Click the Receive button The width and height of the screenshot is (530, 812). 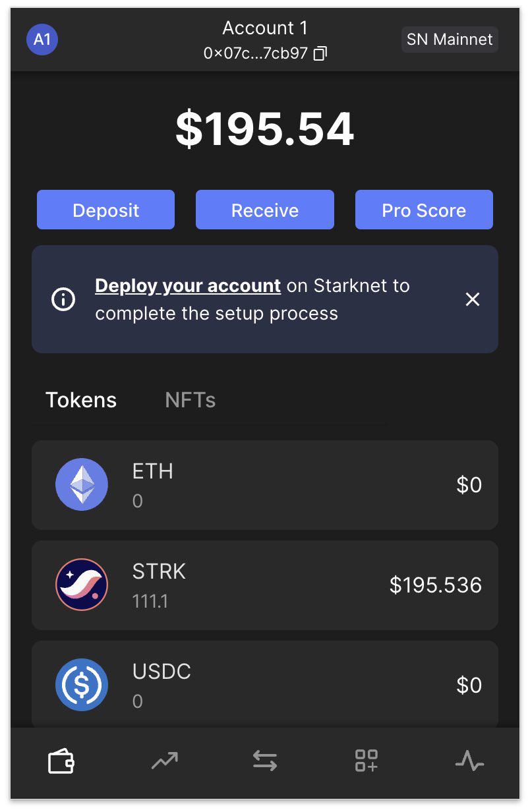point(265,210)
